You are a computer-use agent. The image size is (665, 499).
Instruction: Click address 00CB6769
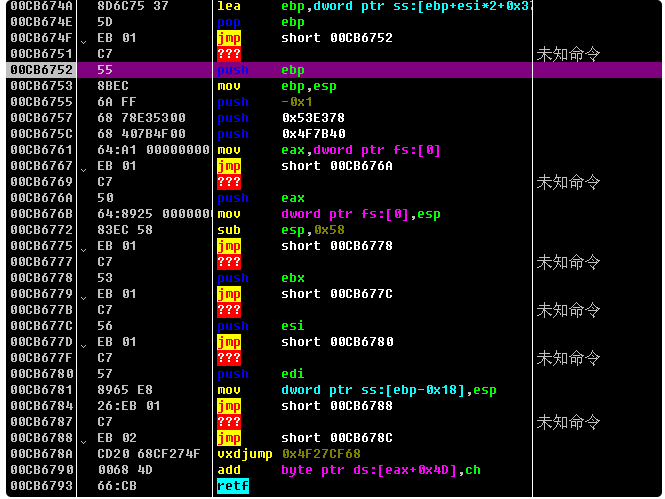[42, 182]
